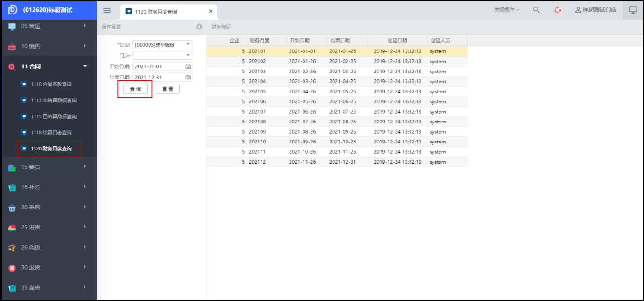Image resolution: width=644 pixels, height=301 pixels.
Task: Open the search magnifier icon
Action: (536, 10)
